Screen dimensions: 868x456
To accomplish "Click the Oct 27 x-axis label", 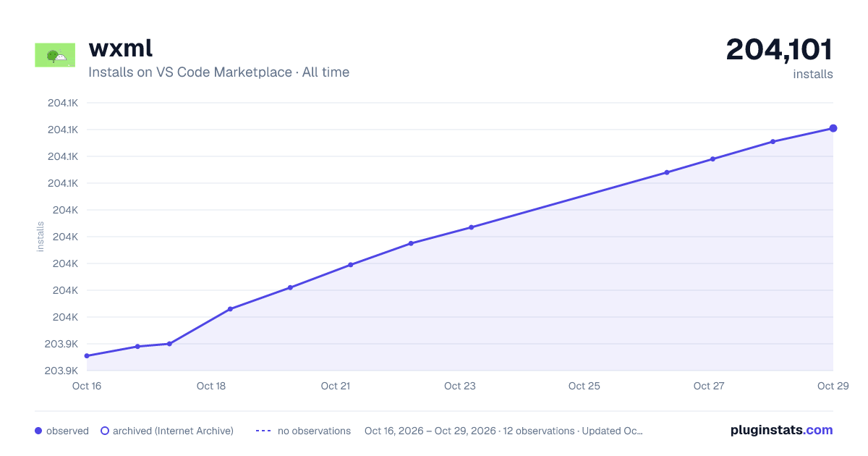I will (709, 386).
